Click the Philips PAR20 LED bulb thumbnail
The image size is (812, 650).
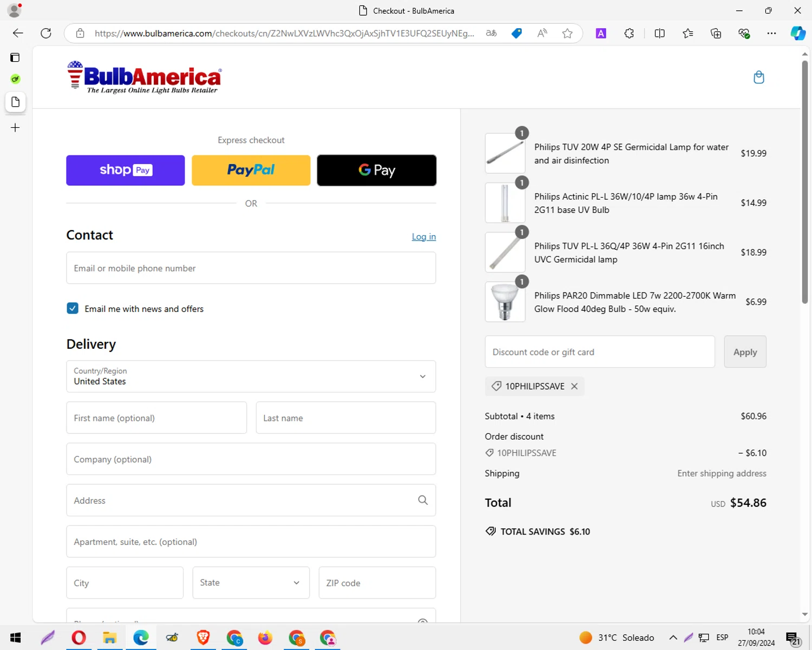505,302
